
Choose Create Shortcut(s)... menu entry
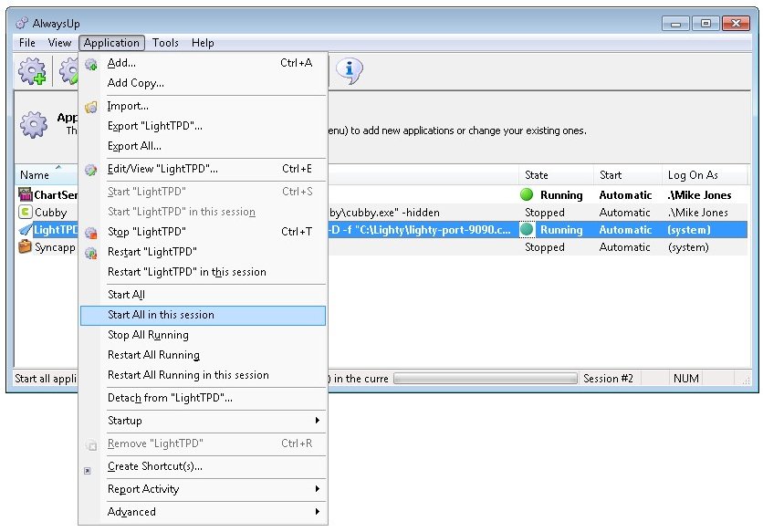[203, 466]
